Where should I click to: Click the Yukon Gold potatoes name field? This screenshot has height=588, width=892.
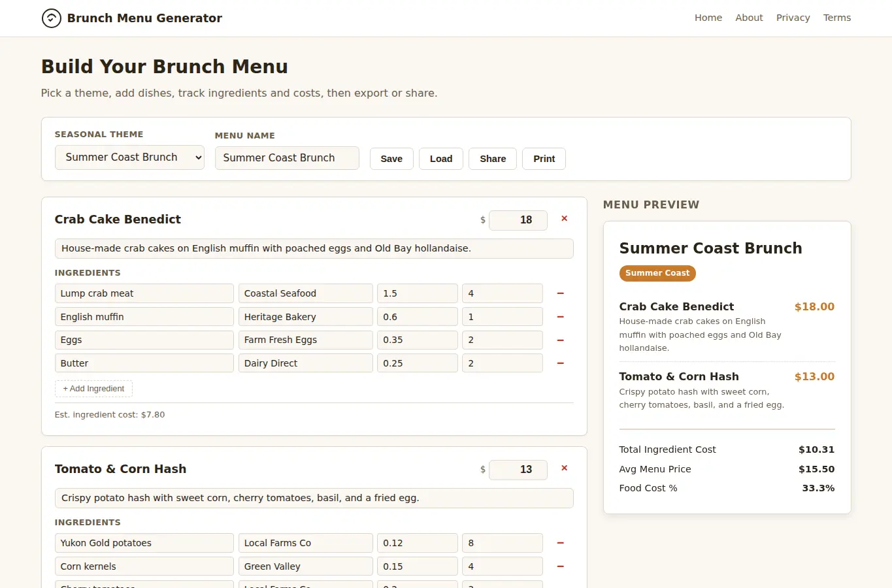point(144,543)
